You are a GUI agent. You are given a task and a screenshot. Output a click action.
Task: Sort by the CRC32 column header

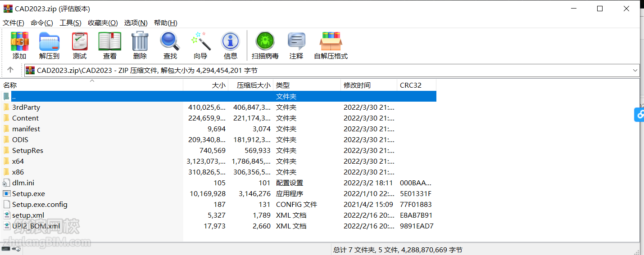[x=417, y=85]
